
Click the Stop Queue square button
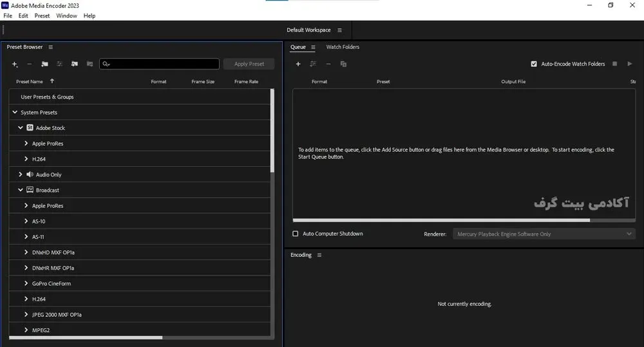pyautogui.click(x=615, y=64)
